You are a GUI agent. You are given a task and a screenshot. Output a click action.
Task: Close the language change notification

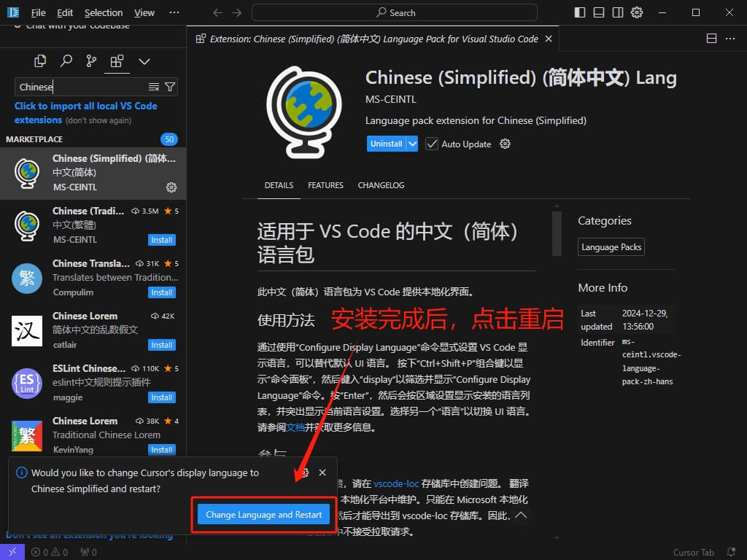click(x=322, y=472)
